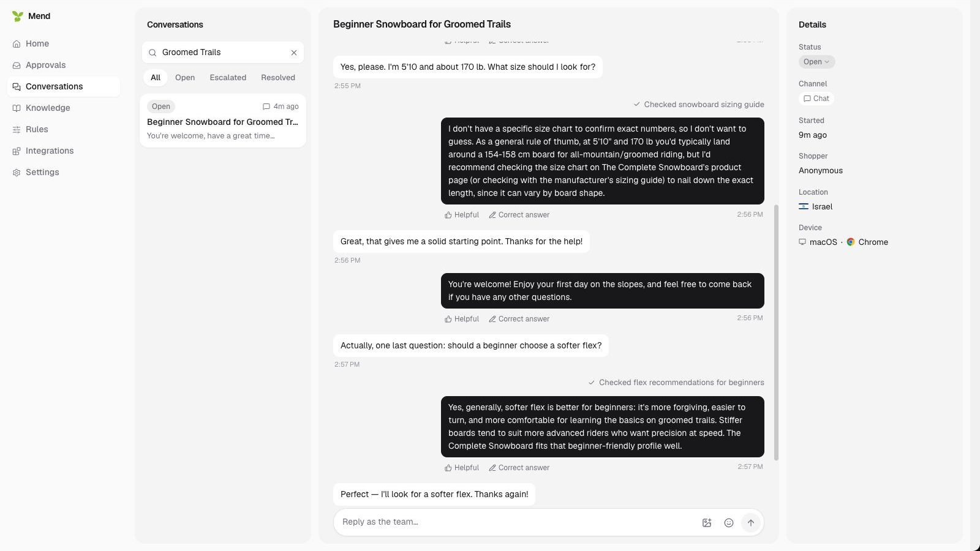Select the Open conversations tab

(185, 78)
